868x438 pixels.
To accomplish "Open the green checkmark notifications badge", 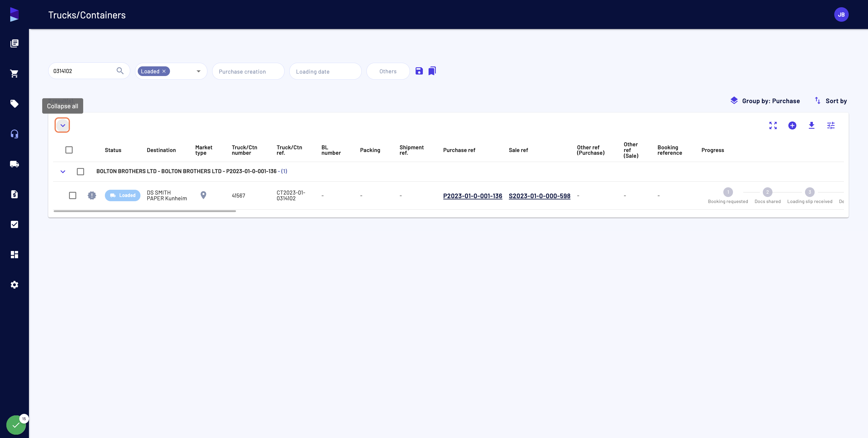I will 16,425.
